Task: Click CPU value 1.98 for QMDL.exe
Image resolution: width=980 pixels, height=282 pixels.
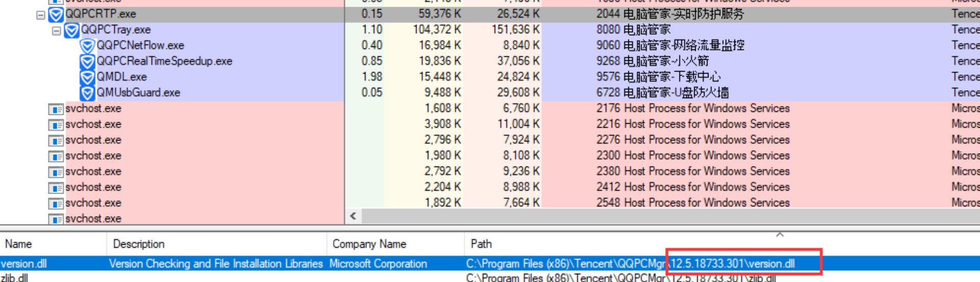Action: 372,77
